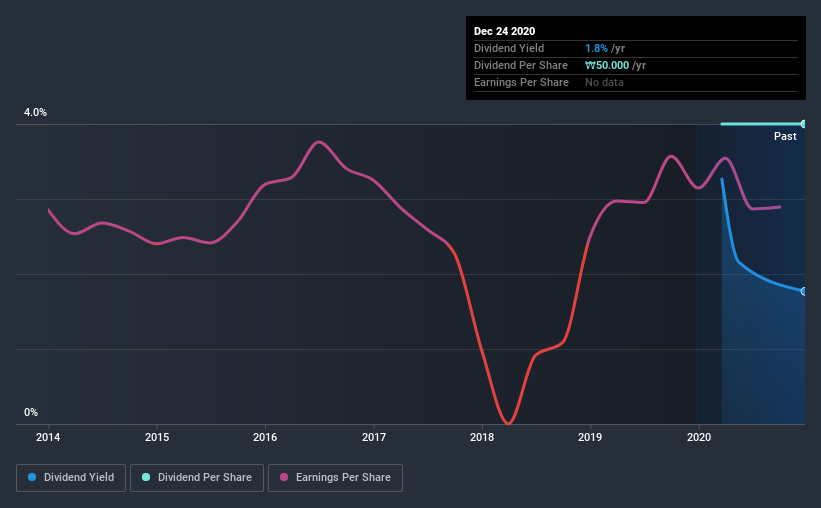This screenshot has width=821, height=508.
Task: Click the 'No data' earnings per share value
Action: pos(604,82)
